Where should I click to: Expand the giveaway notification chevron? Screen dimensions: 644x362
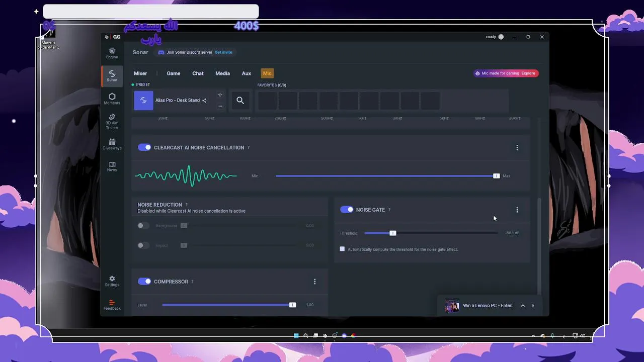(x=523, y=306)
